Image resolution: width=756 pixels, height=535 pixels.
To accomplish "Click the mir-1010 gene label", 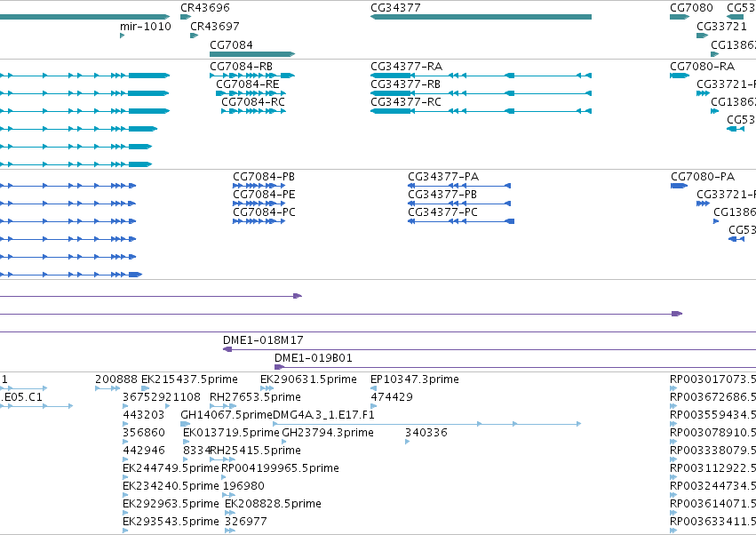I will (x=145, y=26).
